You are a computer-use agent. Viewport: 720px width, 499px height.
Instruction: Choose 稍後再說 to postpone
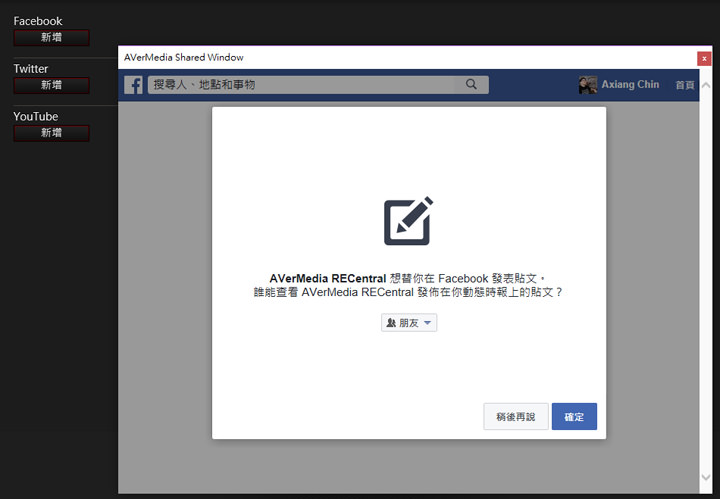point(516,416)
